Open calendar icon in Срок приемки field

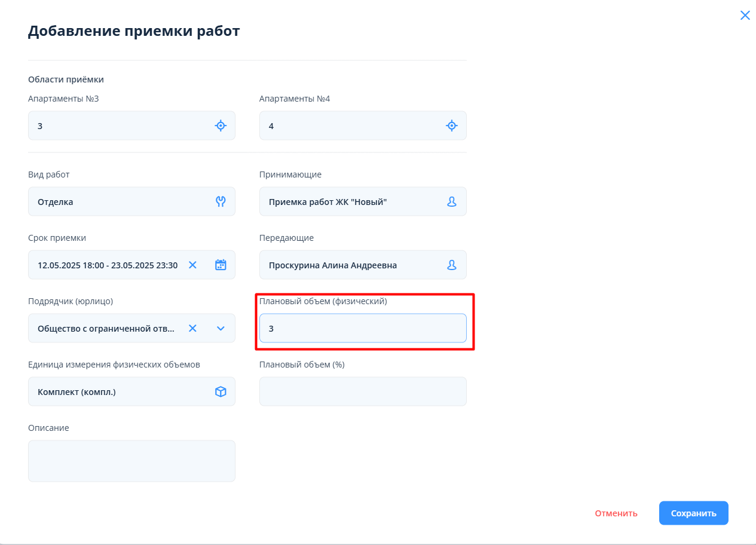(221, 265)
